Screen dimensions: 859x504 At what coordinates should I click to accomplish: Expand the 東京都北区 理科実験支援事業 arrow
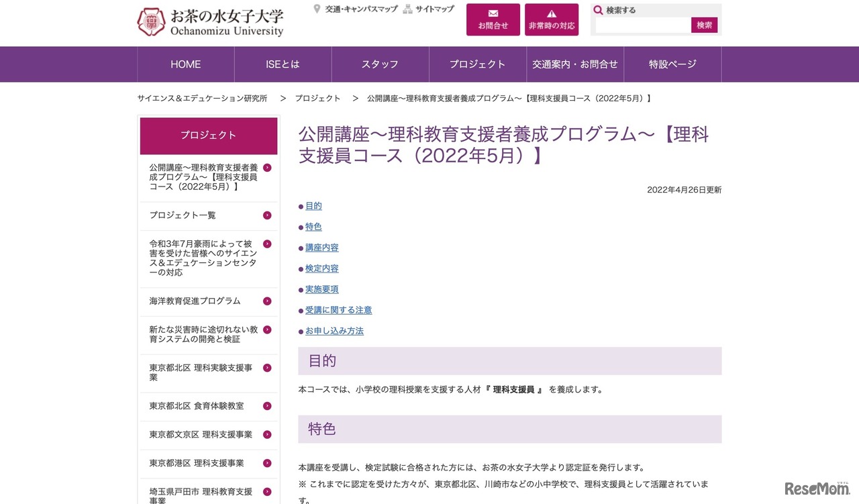(266, 368)
